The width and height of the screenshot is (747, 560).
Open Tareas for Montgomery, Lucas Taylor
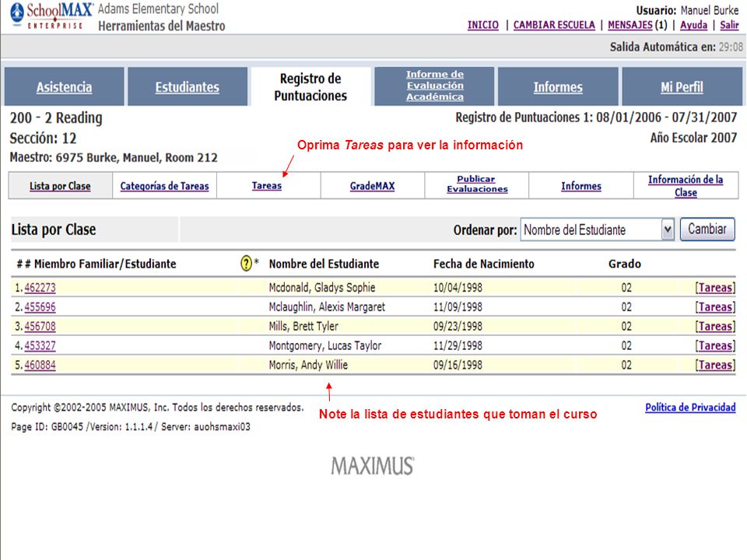coord(715,345)
